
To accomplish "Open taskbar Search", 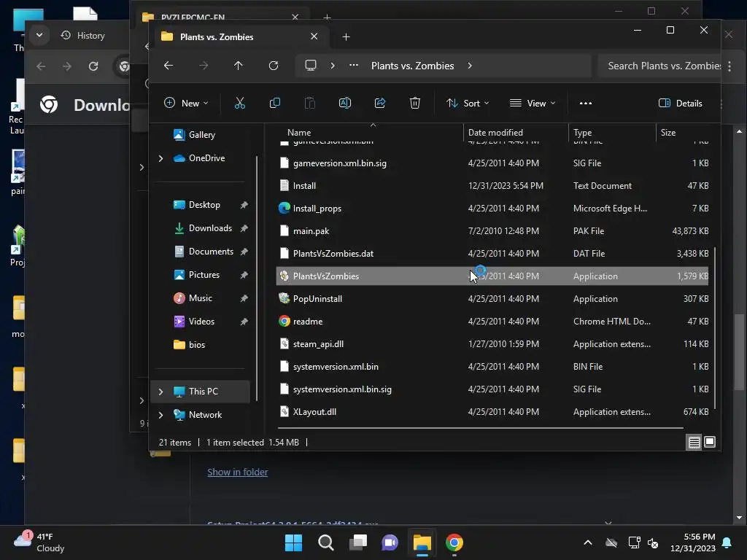I will (326, 542).
